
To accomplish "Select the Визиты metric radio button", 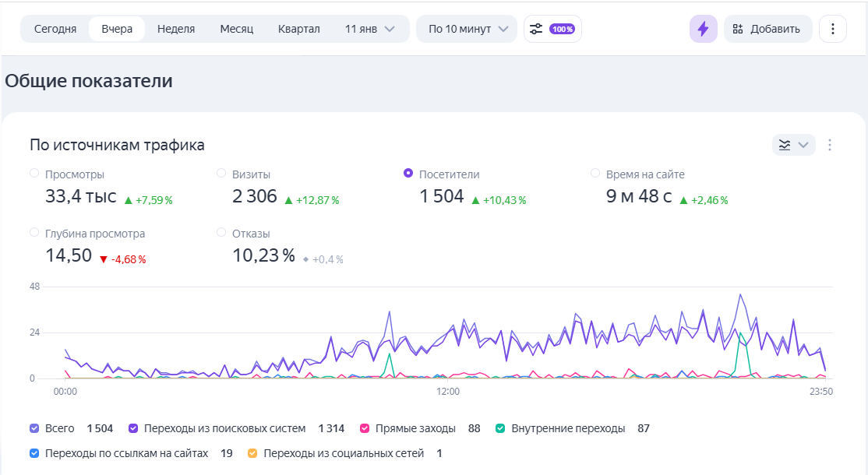I will pyautogui.click(x=221, y=174).
